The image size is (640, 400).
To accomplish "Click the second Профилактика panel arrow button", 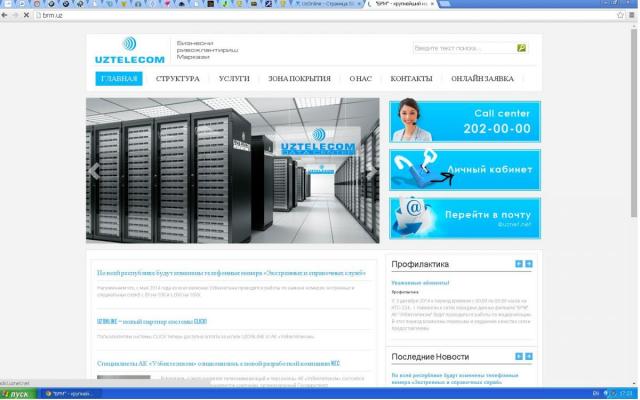I will tap(529, 264).
